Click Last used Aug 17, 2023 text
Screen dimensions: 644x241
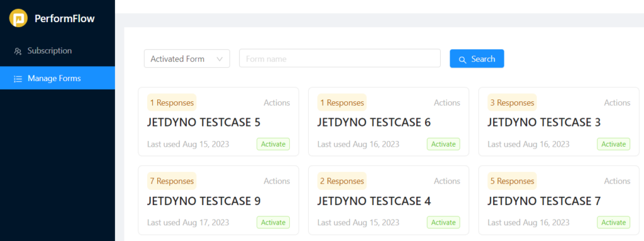click(x=188, y=223)
